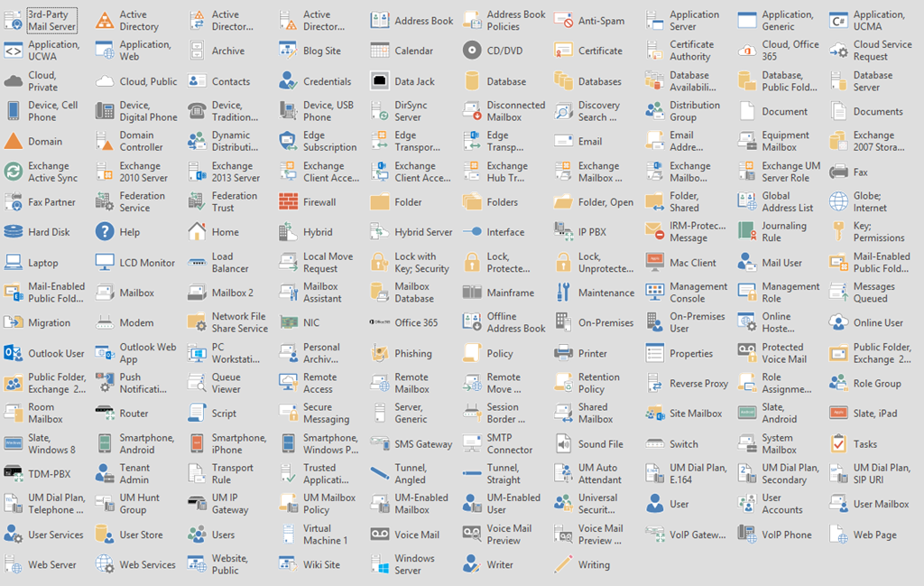The height and width of the screenshot is (586, 924).
Task: Select the Cloud, Office 365 icon
Action: tap(747, 51)
